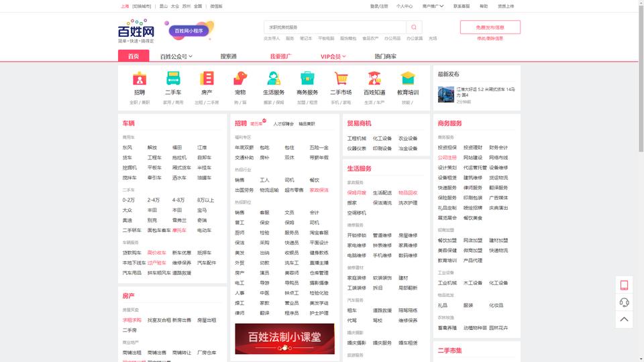Open the 热门商家 navigation item
Image resolution: width=644 pixels, height=362 pixels.
point(385,56)
